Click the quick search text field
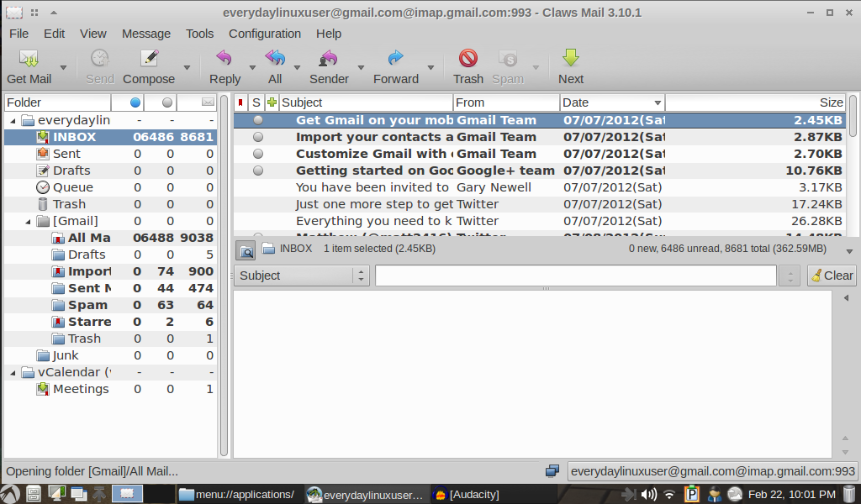The height and width of the screenshot is (504, 861). tap(575, 276)
